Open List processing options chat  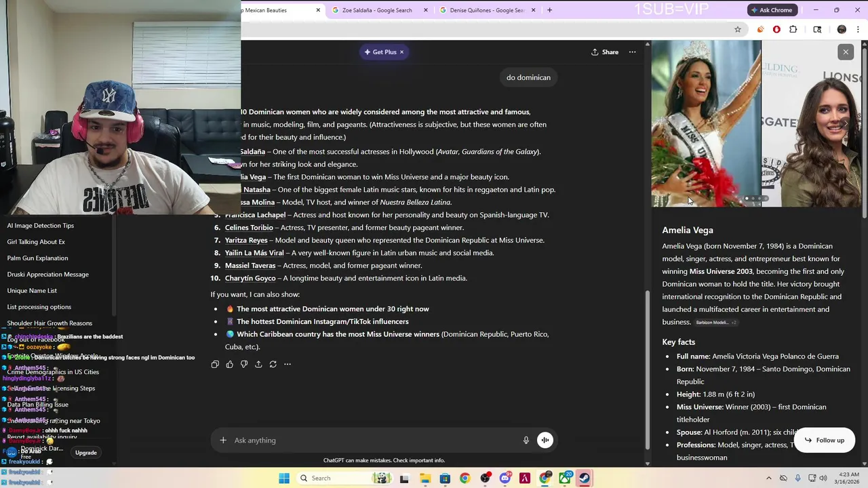click(39, 307)
